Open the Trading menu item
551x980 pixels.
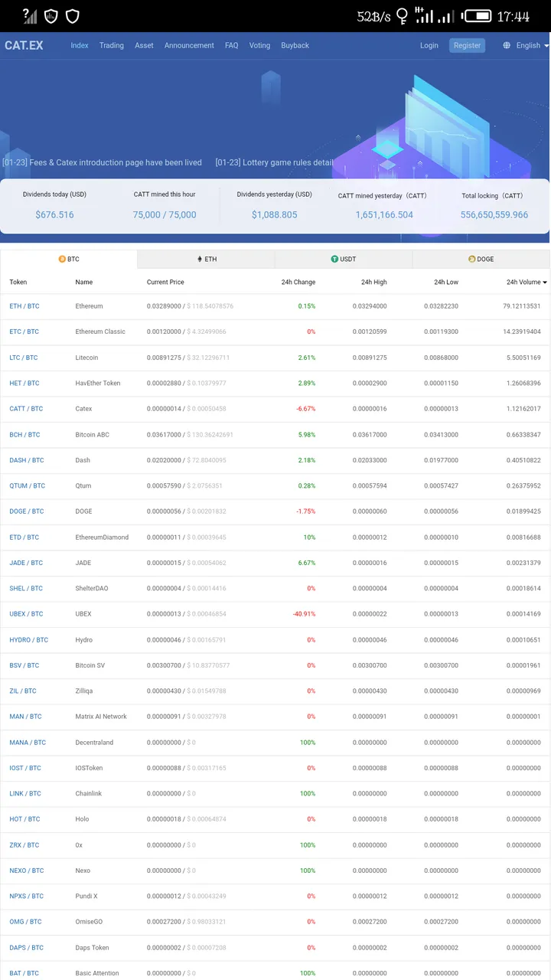(x=112, y=45)
